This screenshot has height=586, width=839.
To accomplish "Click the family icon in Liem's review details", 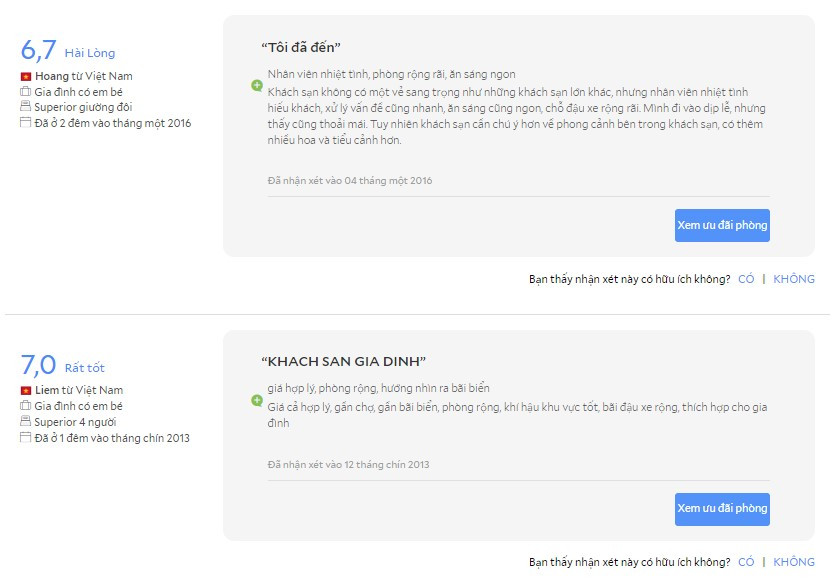I will coord(26,406).
